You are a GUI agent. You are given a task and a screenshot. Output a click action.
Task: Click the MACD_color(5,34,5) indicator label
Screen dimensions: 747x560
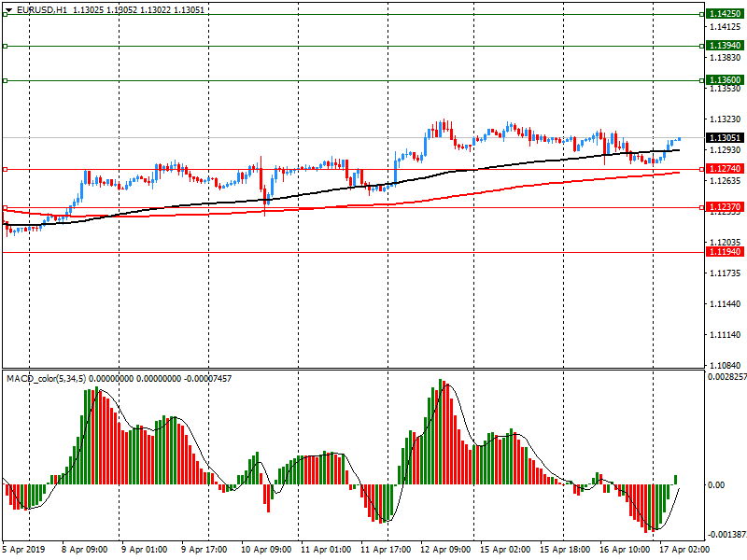coord(47,378)
